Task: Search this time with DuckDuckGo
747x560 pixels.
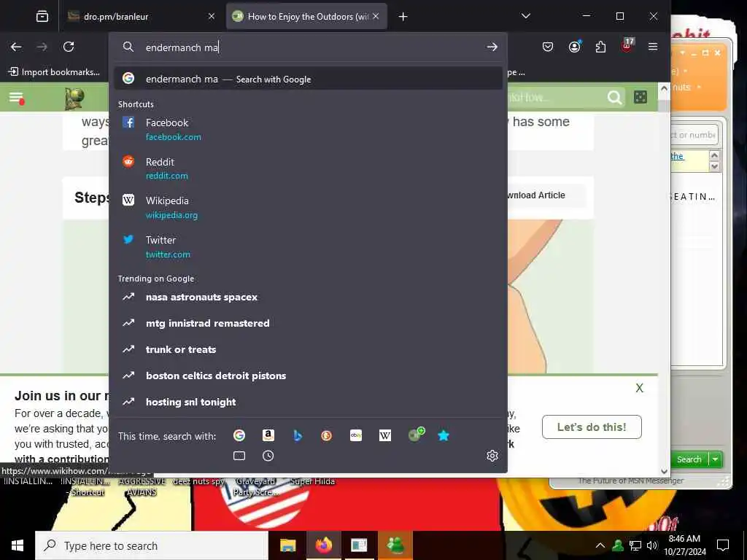Action: click(x=326, y=435)
